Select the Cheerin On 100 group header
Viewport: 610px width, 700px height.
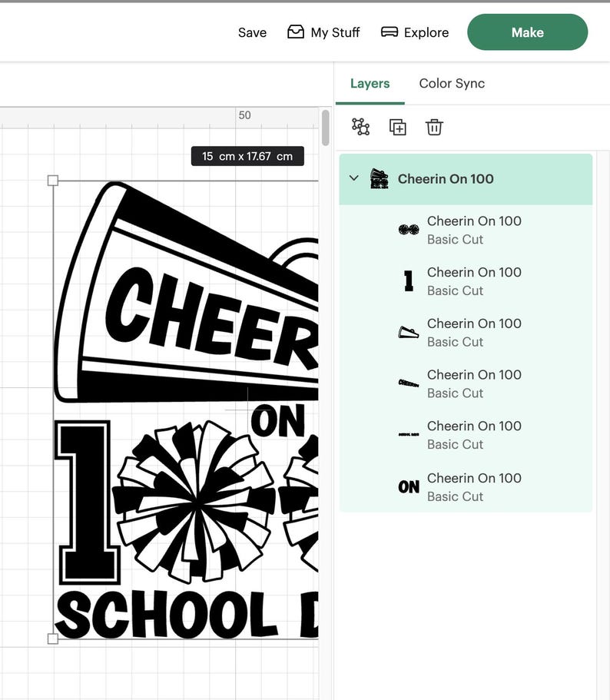[466, 179]
